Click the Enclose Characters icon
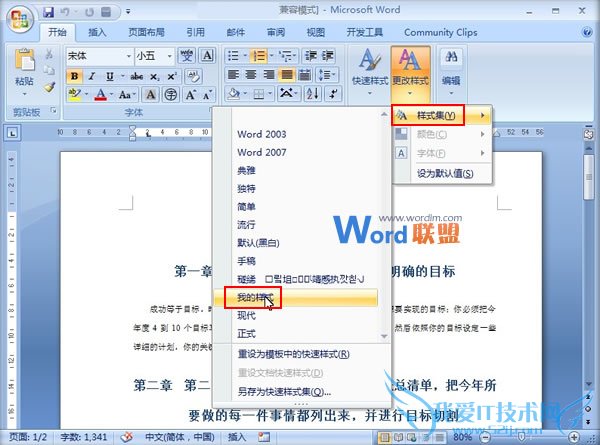Screen dimensions: 600x445 (171, 94)
